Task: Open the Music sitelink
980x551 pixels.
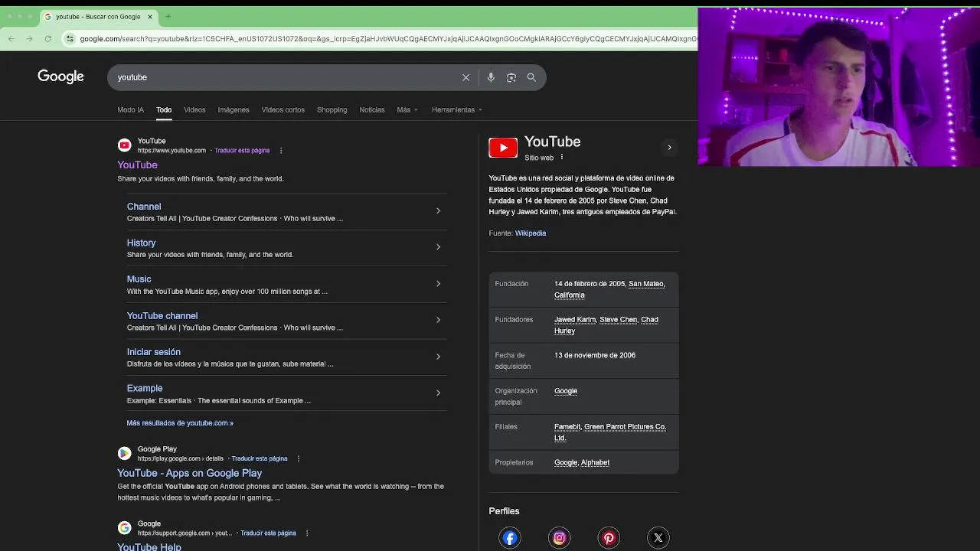Action: [139, 279]
